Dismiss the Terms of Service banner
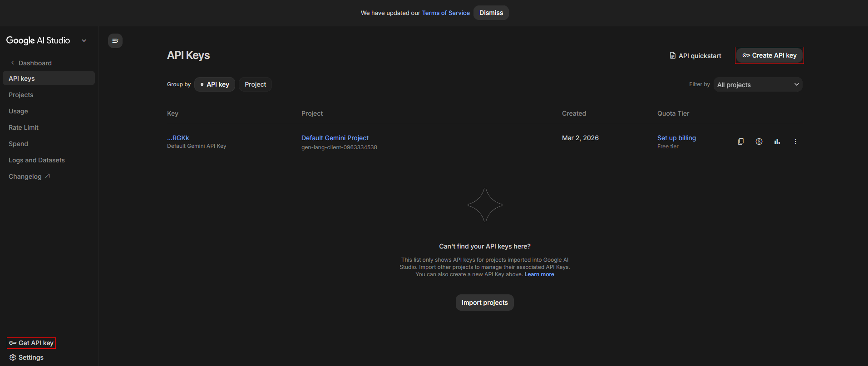Image resolution: width=868 pixels, height=366 pixels. [491, 13]
